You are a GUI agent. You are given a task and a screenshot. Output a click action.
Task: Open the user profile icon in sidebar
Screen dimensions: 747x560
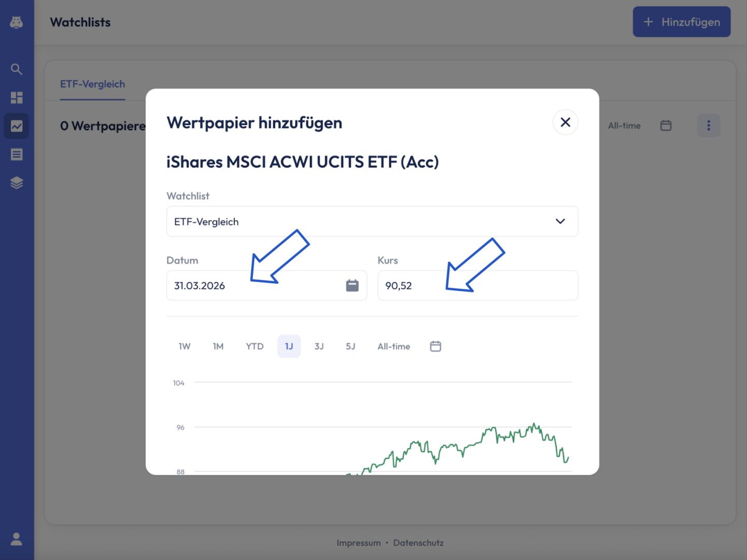[17, 539]
